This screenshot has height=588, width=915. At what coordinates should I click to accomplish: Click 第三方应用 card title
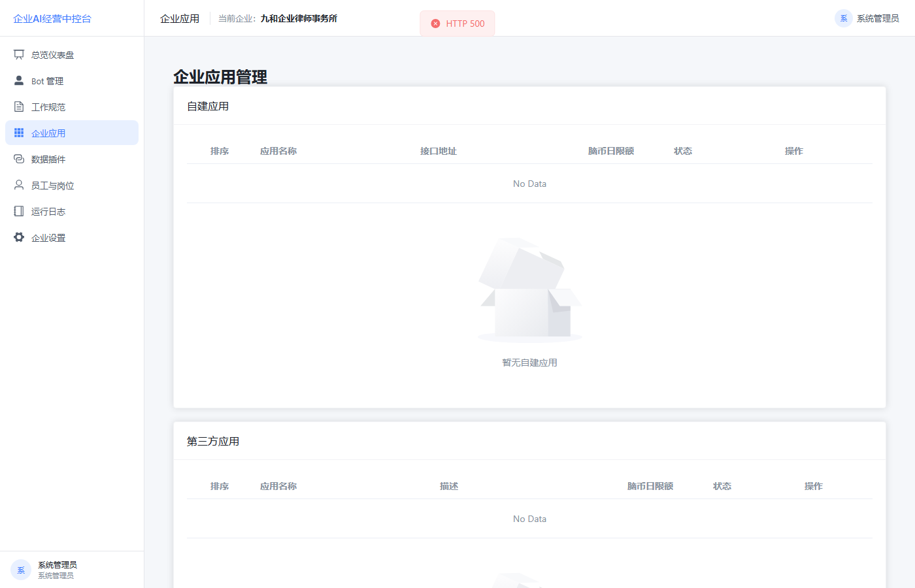(213, 441)
